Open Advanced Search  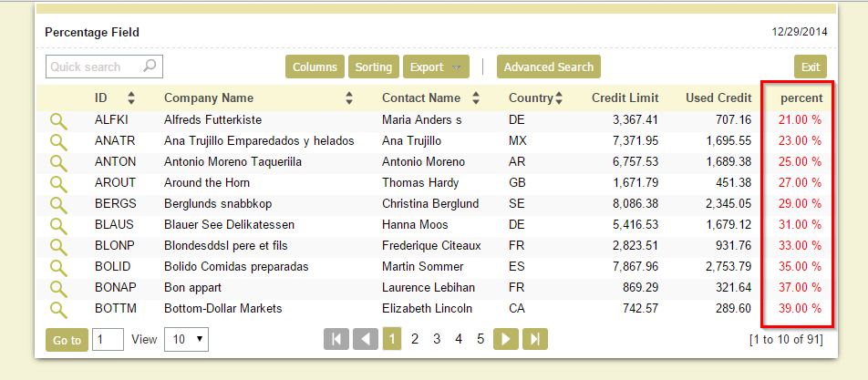click(548, 67)
